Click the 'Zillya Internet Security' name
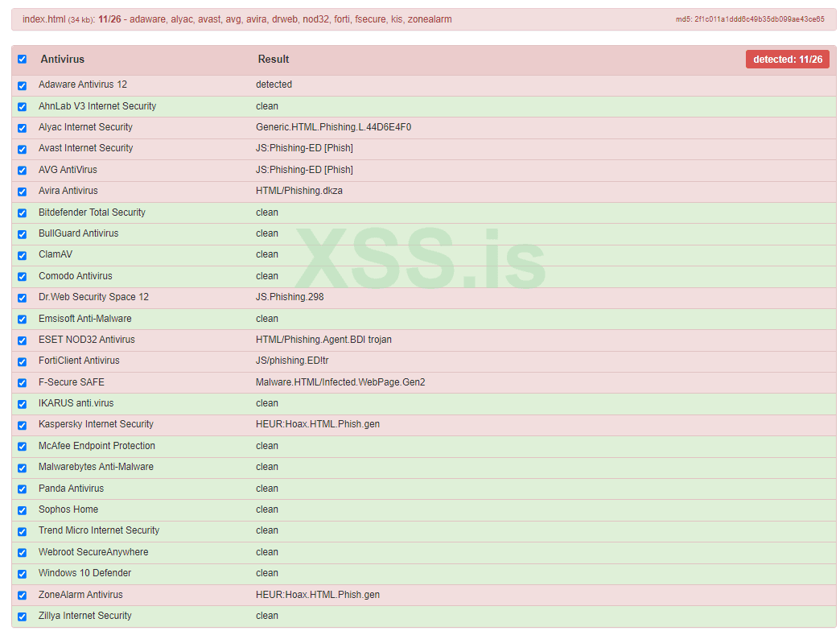The width and height of the screenshot is (840, 631). click(x=84, y=616)
